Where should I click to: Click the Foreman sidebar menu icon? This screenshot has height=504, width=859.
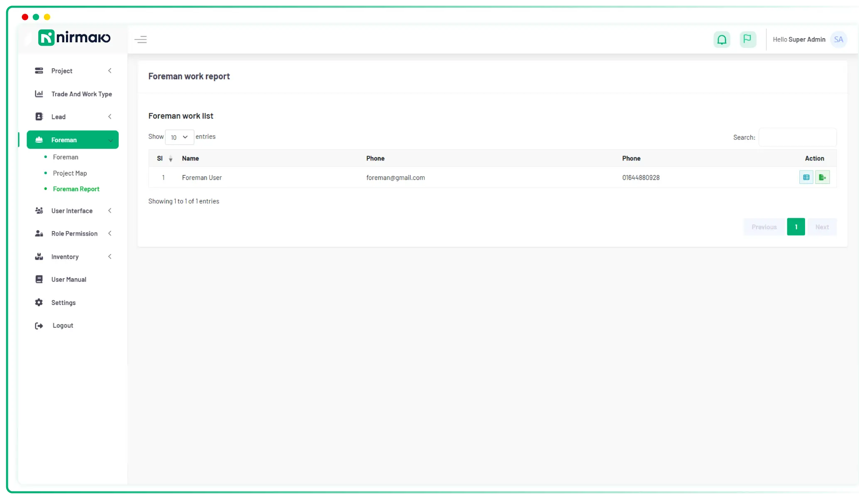click(x=39, y=139)
